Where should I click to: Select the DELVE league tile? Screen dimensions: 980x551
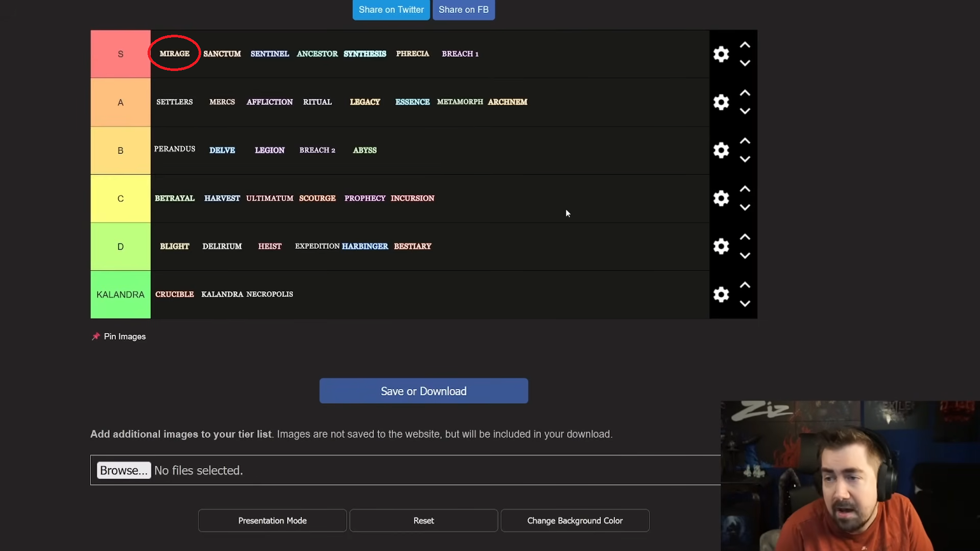click(x=222, y=150)
